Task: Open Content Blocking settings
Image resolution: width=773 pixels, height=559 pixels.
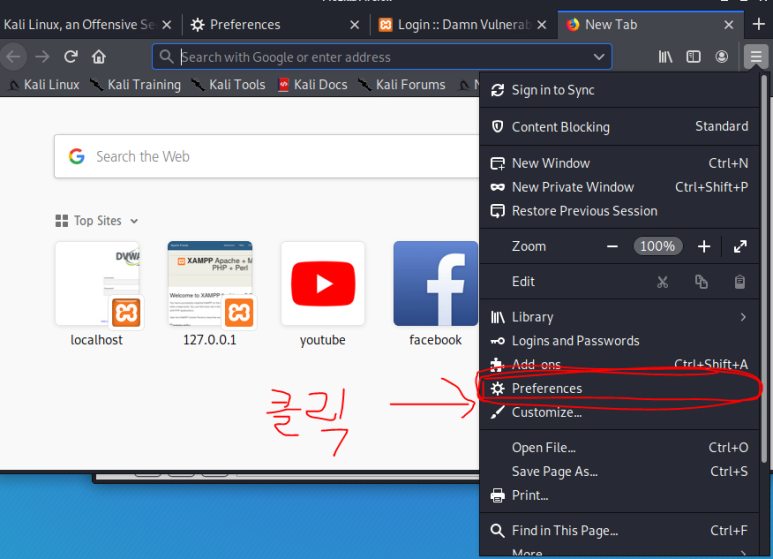Action: [619, 127]
